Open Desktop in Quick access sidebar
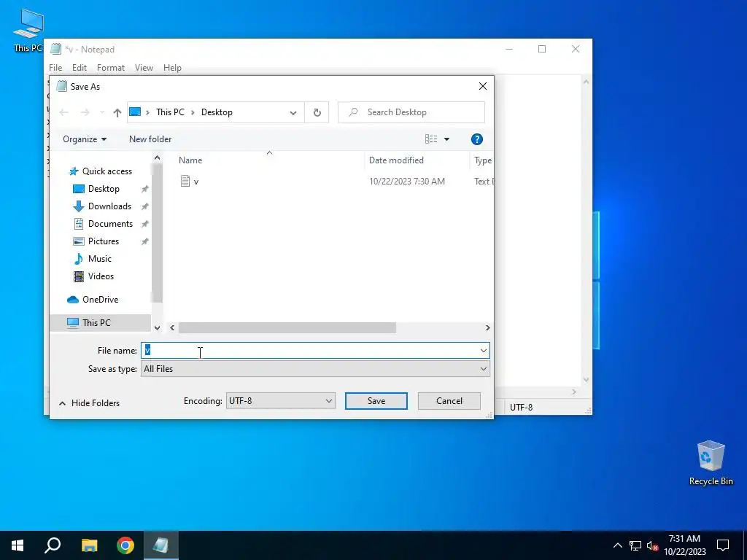The width and height of the screenshot is (747, 560). point(104,189)
